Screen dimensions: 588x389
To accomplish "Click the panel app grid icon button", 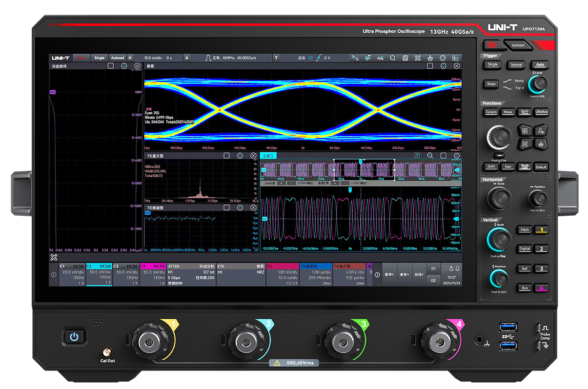I will point(525,131).
